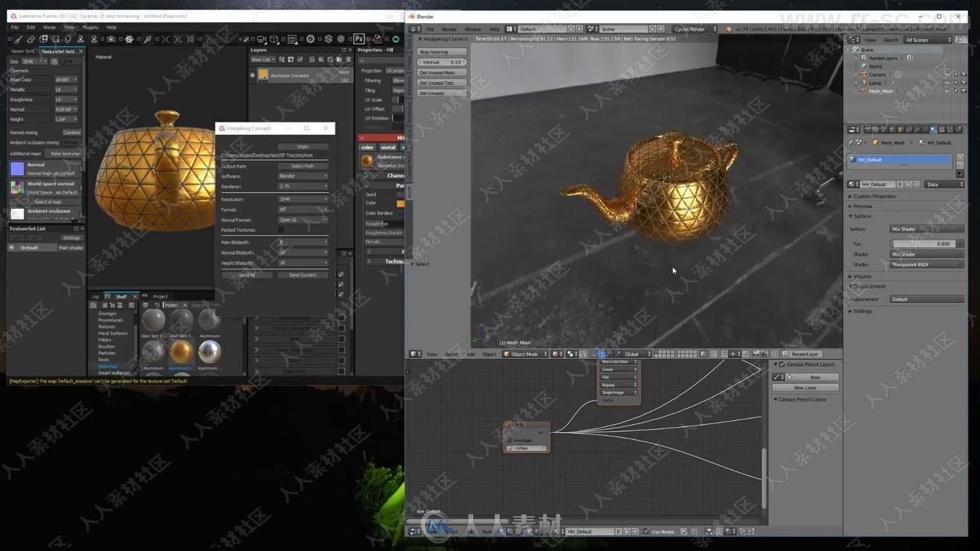The width and height of the screenshot is (980, 551).
Task: Adjust the Interval slider in Hedgehog Connect panel
Action: 442,62
